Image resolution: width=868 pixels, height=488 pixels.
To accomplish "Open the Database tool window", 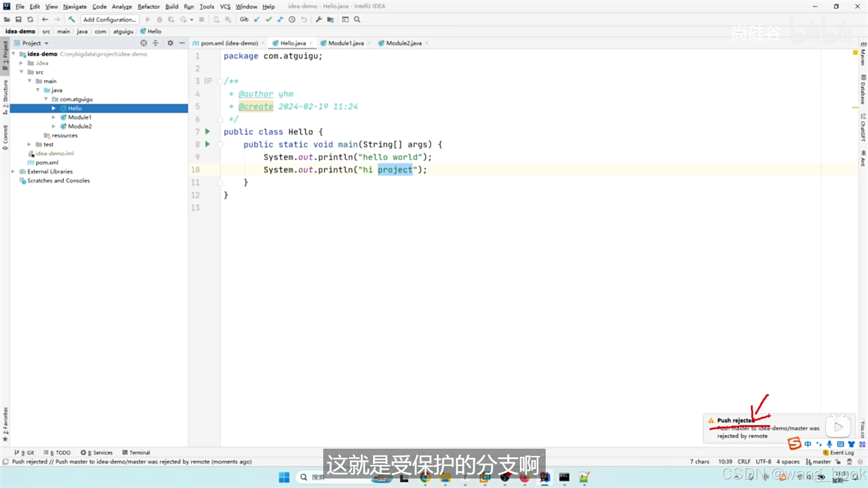I will 863,89.
